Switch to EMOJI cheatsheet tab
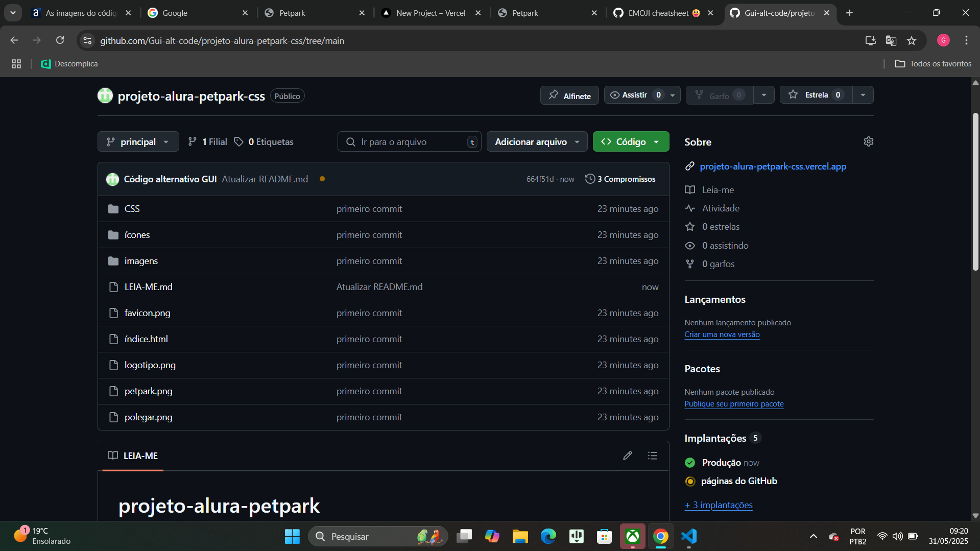980x551 pixels. click(x=665, y=13)
